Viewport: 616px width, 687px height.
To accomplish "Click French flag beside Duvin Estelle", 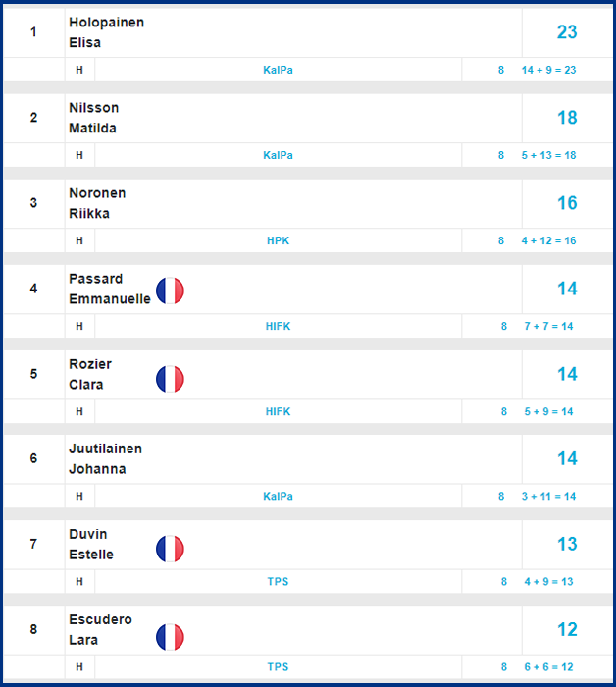I will click(x=170, y=549).
